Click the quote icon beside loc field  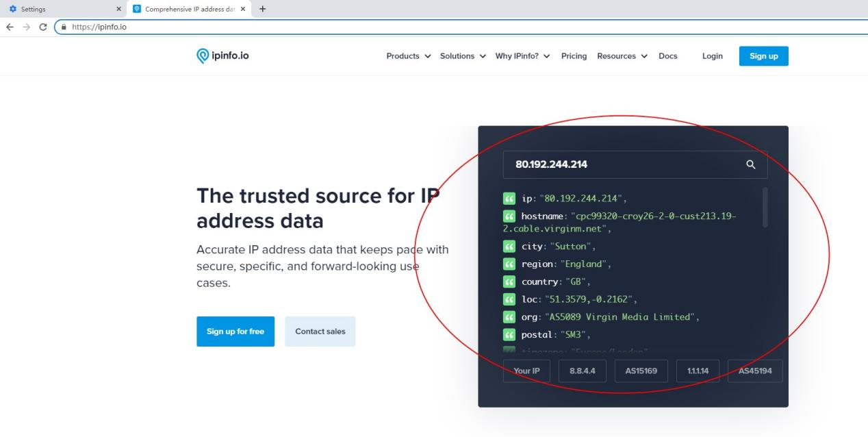[509, 299]
